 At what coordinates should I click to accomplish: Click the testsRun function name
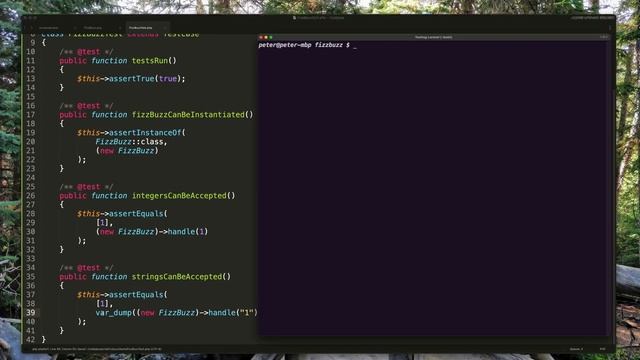pos(149,61)
